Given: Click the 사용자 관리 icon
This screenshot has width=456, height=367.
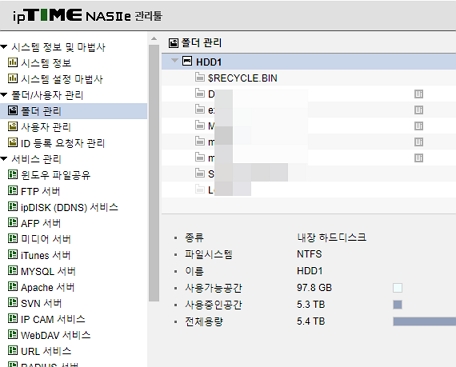Looking at the screenshot, I should coord(13,126).
